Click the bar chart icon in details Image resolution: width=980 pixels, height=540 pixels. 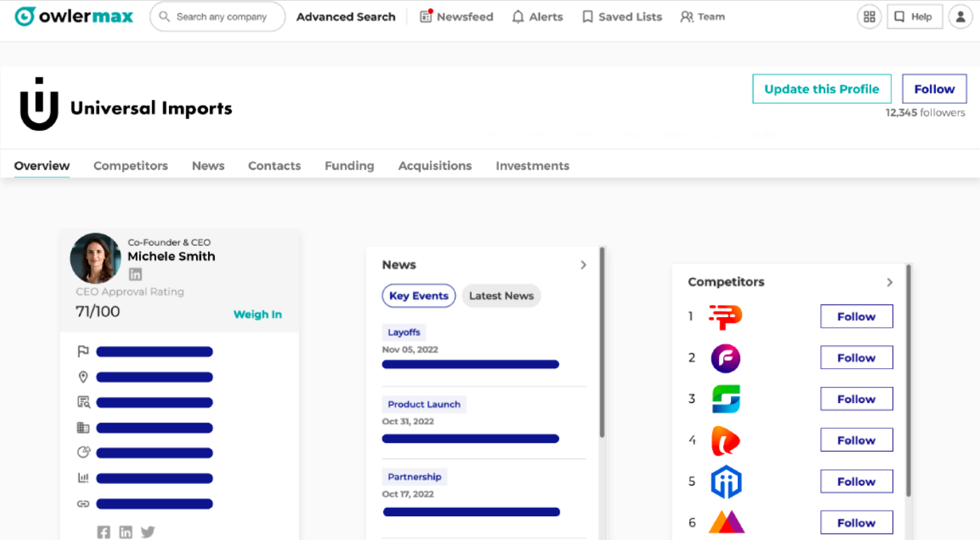click(83, 479)
